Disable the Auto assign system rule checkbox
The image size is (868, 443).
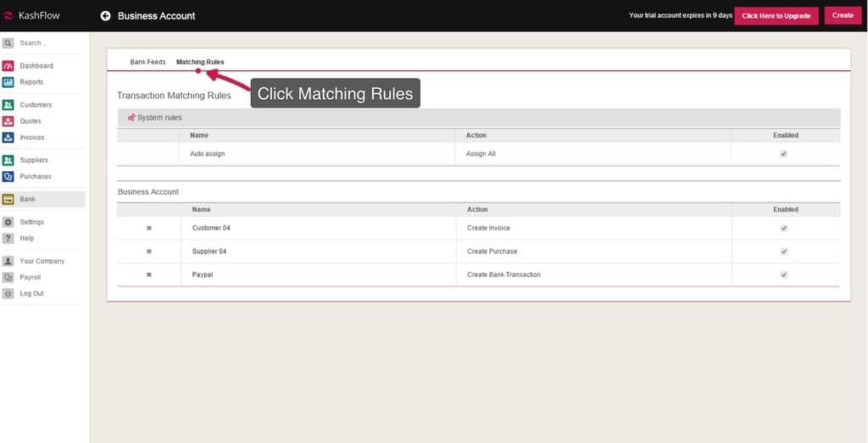[x=783, y=154]
